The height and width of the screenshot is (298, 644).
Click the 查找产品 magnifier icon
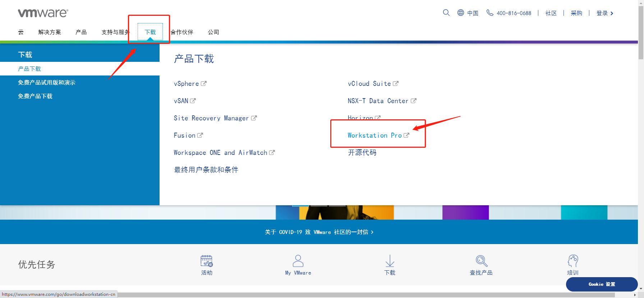pos(482,261)
